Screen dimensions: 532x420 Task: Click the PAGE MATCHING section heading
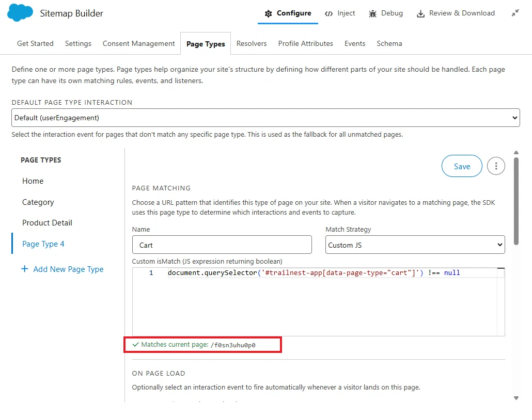[161, 188]
